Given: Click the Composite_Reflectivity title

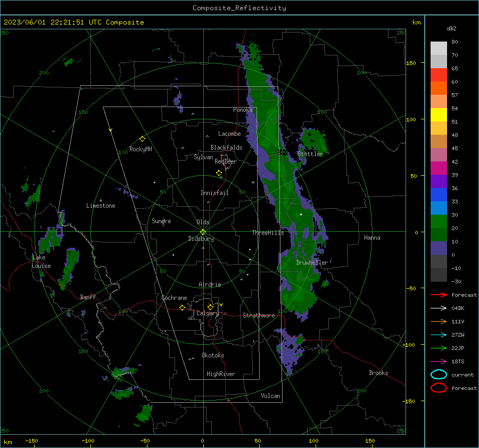Looking at the screenshot, I should click(x=239, y=8).
